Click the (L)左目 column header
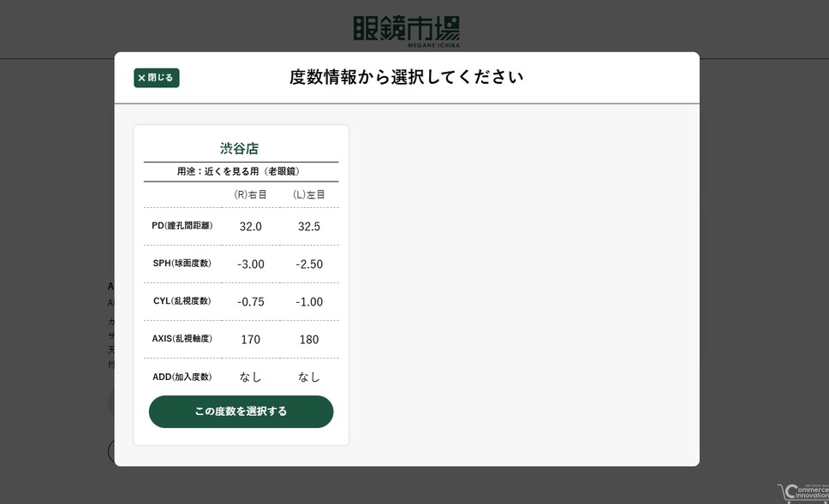 coord(309,194)
